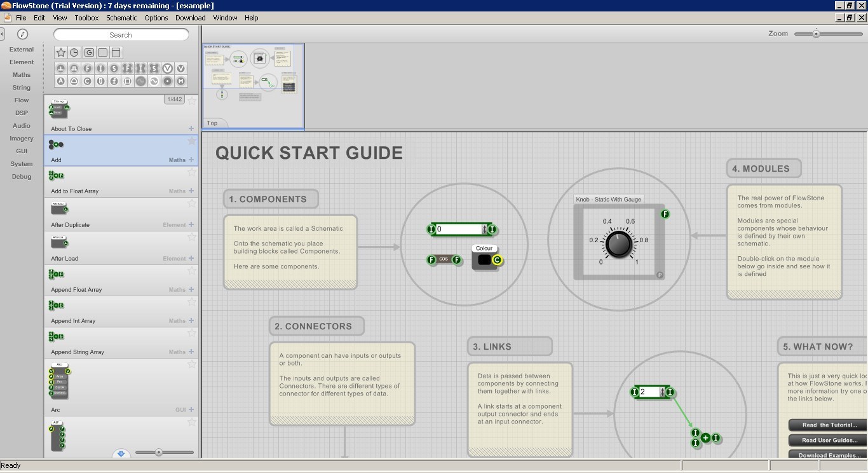Click the empty rounded-square filter icon
Image resolution: width=868 pixels, height=473 pixels.
click(x=102, y=53)
